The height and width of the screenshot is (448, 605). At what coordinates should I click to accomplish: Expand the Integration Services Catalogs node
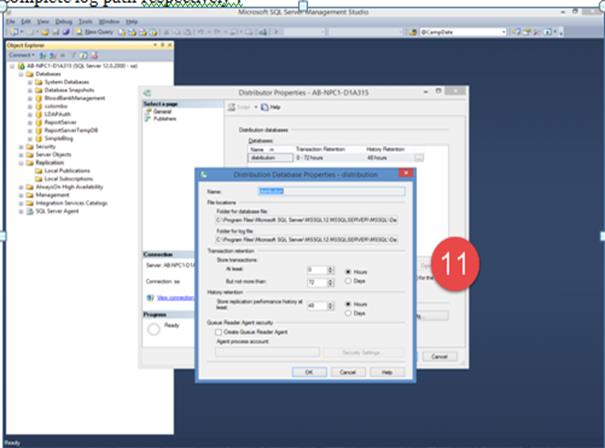click(x=21, y=203)
